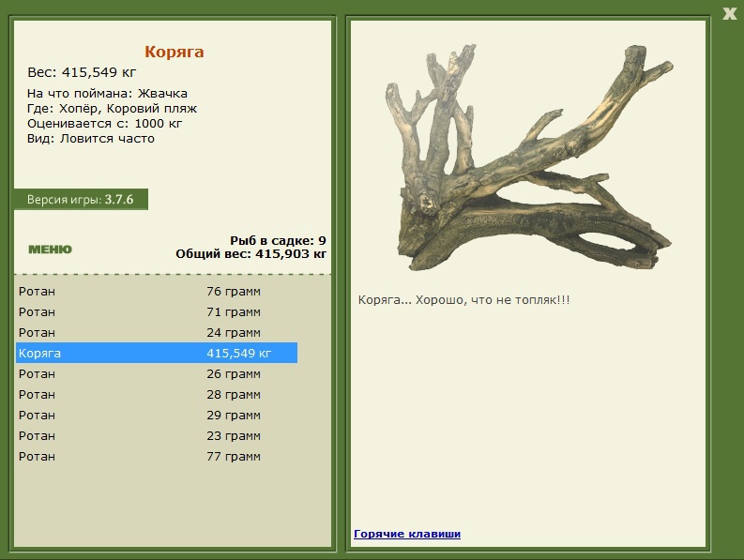Click the Рыб в садке count text
The image size is (744, 560).
[x=278, y=241]
